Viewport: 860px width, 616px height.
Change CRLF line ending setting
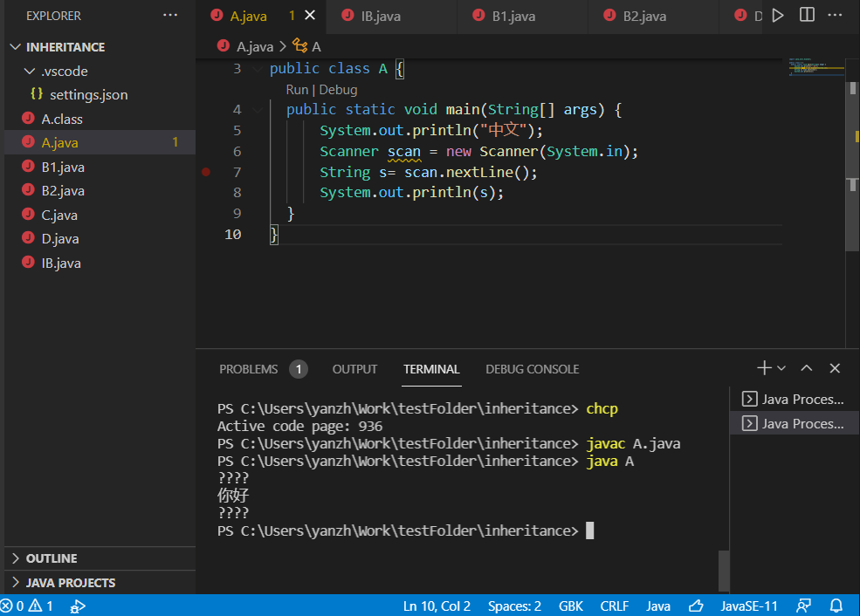(x=615, y=606)
